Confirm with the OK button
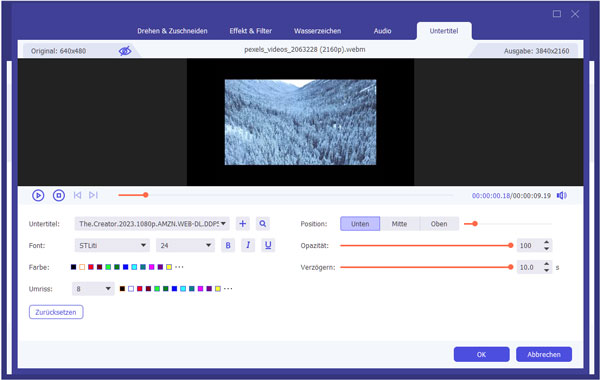This screenshot has height=380, width=600. click(x=481, y=354)
